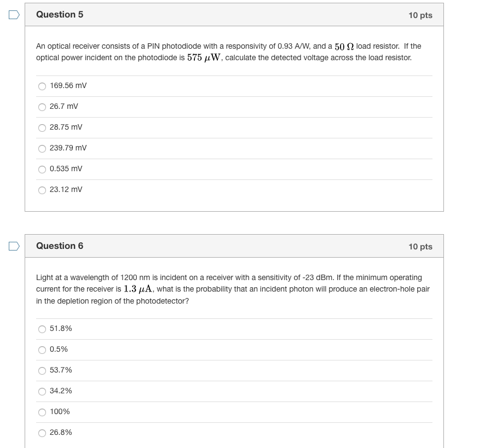
Task: Click the Question 6 header
Action: click(x=60, y=246)
